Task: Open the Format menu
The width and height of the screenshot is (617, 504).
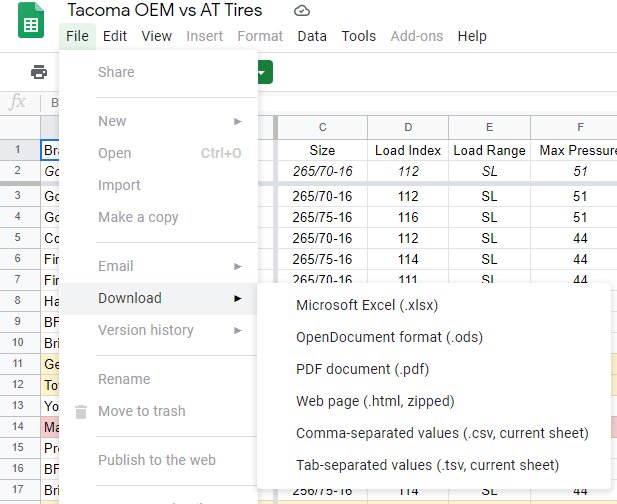Action: [x=260, y=36]
